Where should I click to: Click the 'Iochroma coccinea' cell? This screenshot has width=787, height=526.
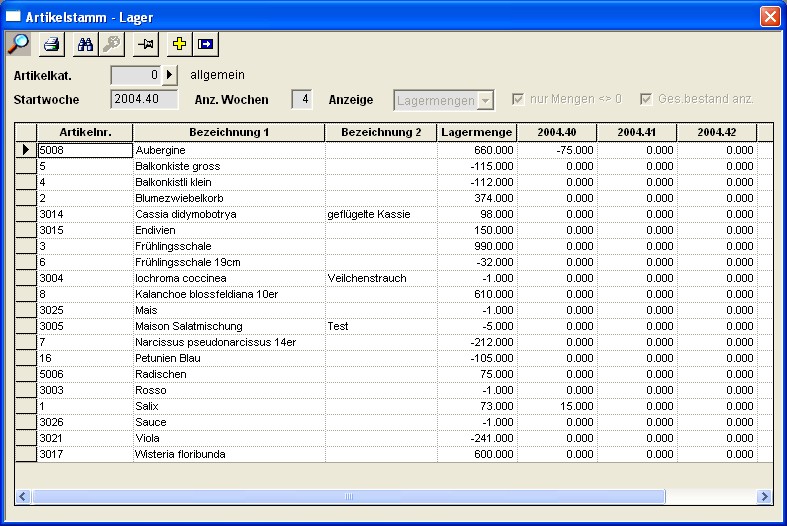pos(229,278)
